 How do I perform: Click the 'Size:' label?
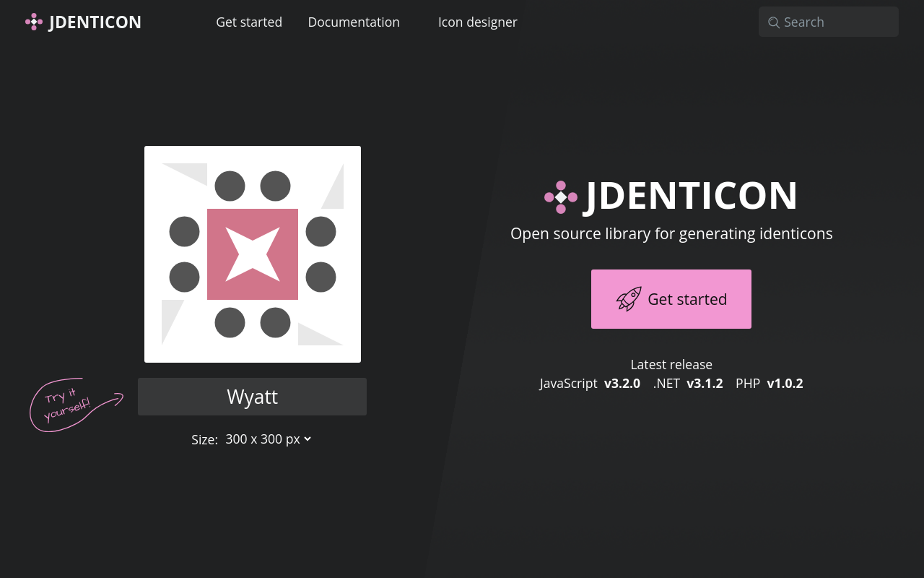[x=205, y=439]
